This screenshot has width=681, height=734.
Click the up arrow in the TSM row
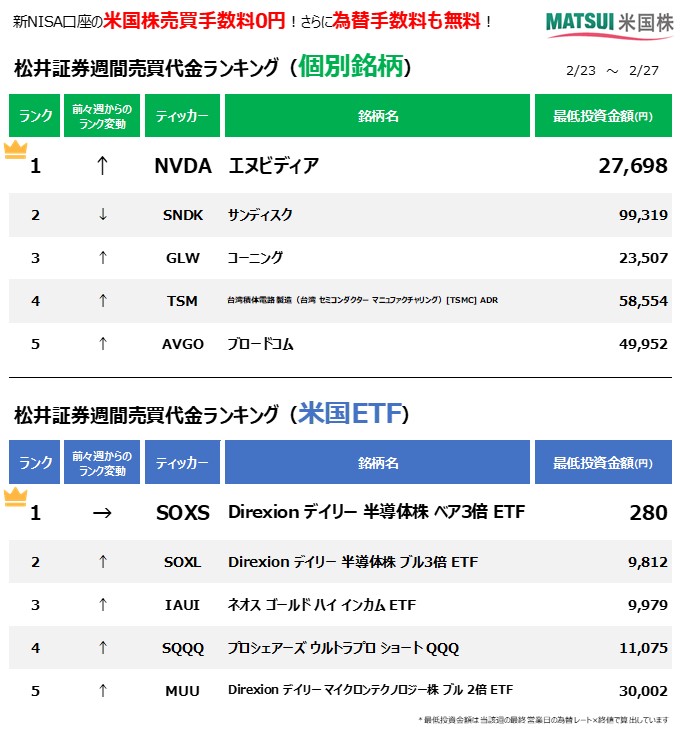tap(103, 301)
